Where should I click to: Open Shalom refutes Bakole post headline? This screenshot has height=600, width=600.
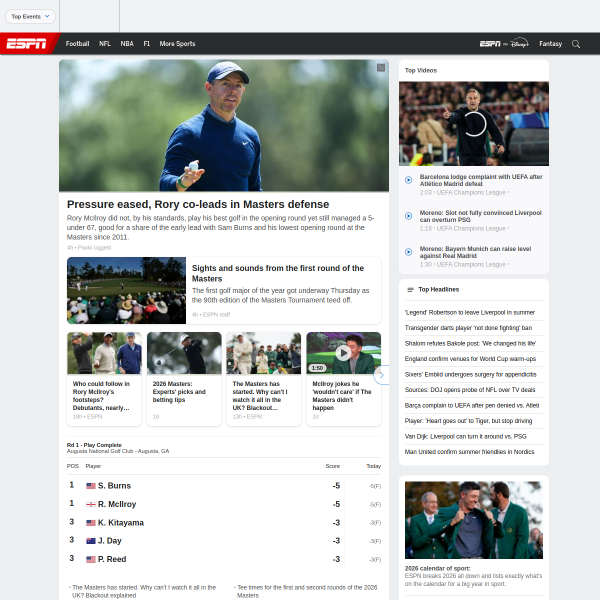pyautogui.click(x=470, y=344)
